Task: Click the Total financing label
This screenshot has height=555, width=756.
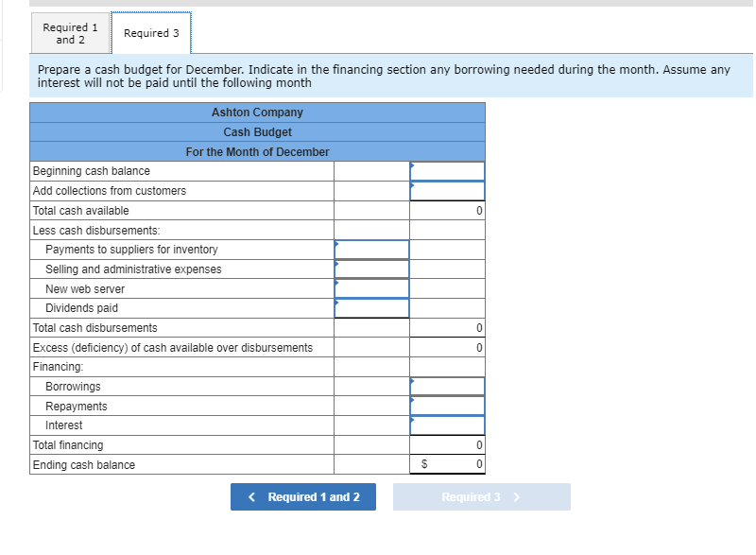Action: coord(68,445)
